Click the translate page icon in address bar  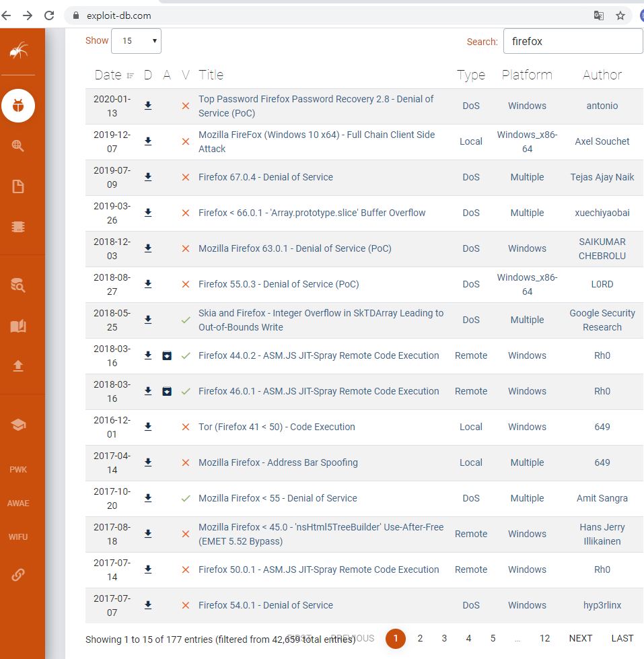tap(599, 15)
